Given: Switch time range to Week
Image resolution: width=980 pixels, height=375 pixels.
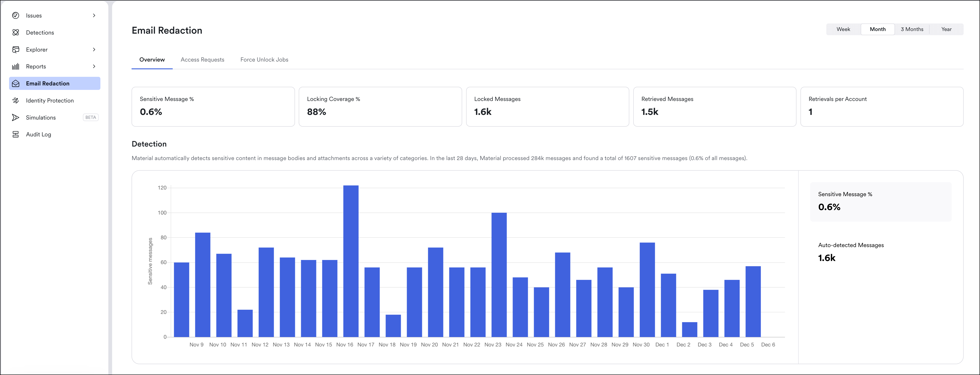Looking at the screenshot, I should (x=843, y=29).
